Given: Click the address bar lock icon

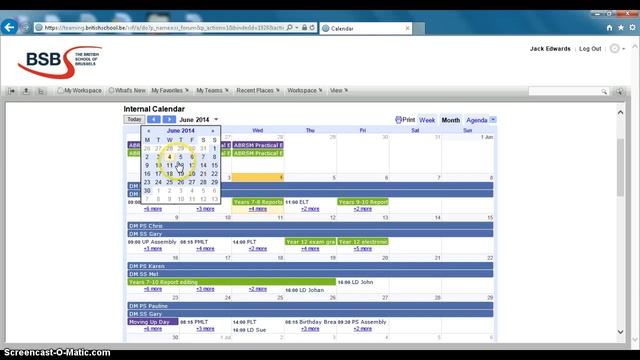Looking at the screenshot, I should (x=304, y=28).
